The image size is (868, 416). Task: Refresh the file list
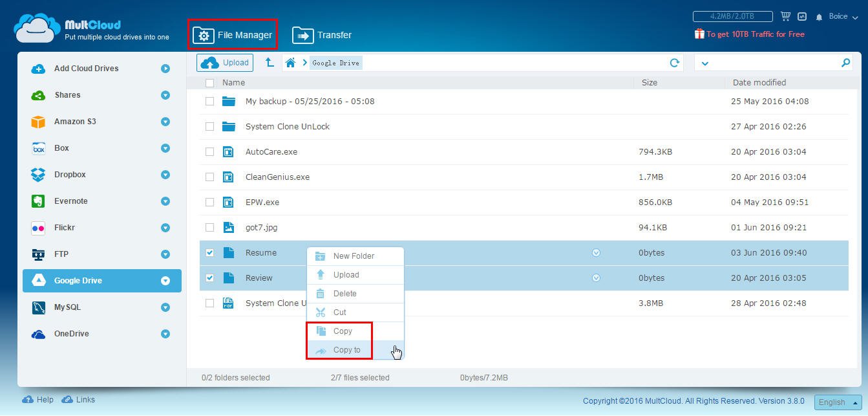[x=675, y=63]
